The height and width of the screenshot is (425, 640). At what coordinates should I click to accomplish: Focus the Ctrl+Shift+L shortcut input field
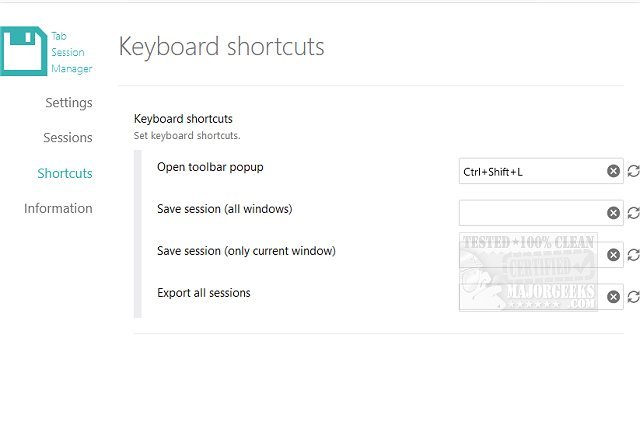(530, 171)
